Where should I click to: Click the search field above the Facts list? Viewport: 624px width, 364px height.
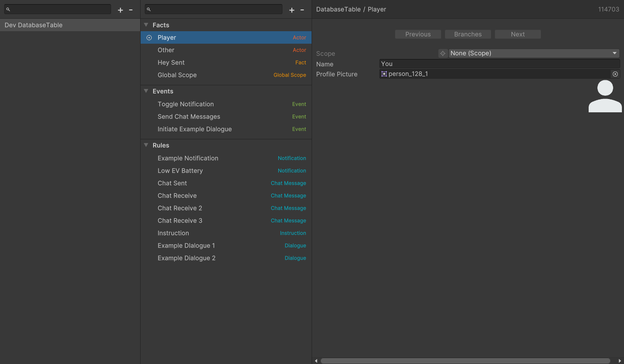pyautogui.click(x=213, y=9)
